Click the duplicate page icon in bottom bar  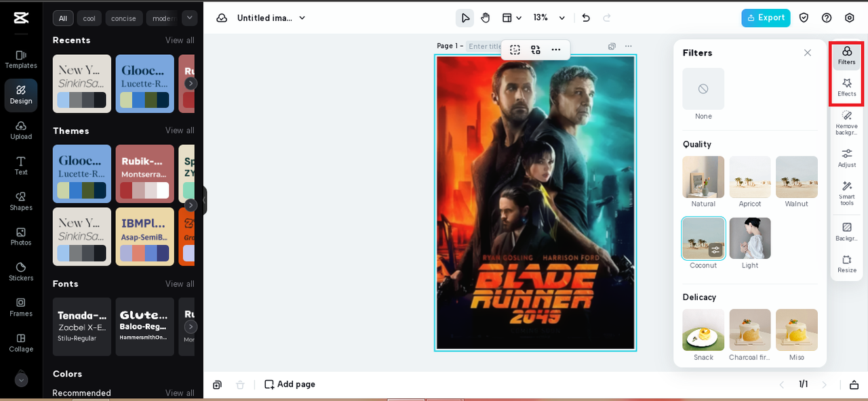pyautogui.click(x=217, y=385)
